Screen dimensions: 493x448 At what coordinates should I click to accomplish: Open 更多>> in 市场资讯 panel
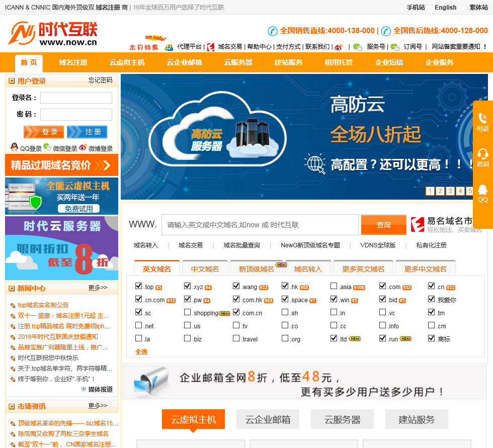click(x=98, y=406)
